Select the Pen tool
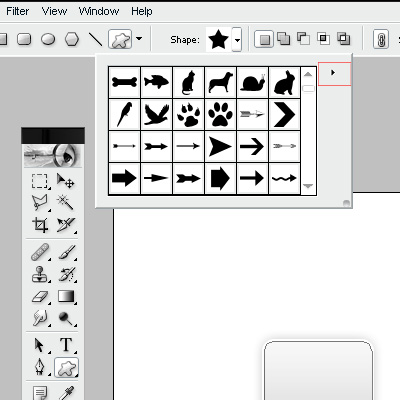The width and height of the screenshot is (400, 400). (x=40, y=367)
